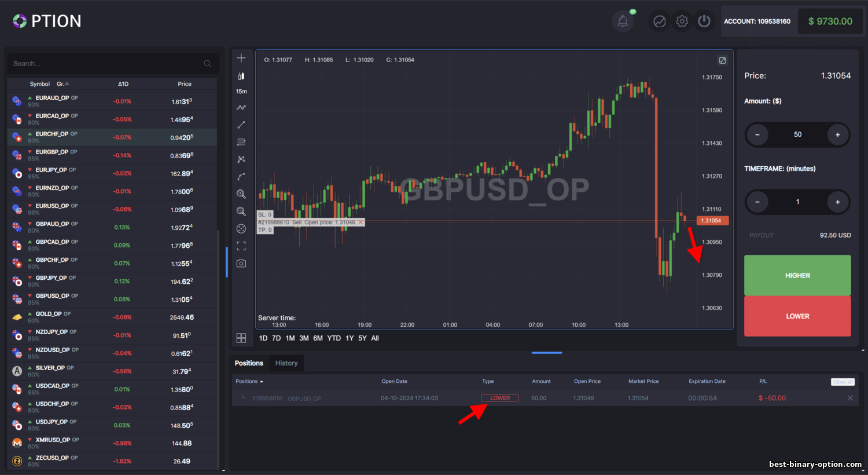Set chart range to 1D
Viewport: 868px width, 475px height.
coord(263,338)
